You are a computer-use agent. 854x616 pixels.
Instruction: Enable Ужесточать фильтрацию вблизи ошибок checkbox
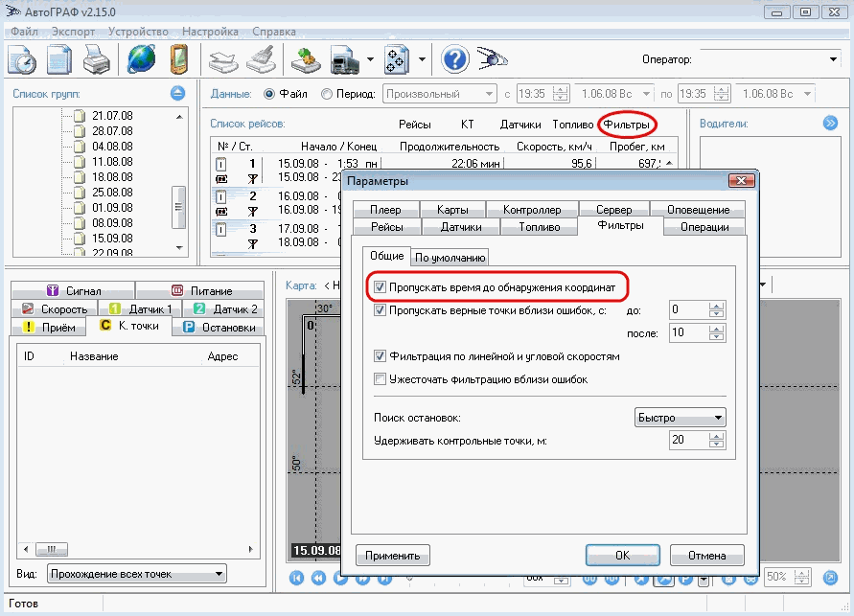[x=381, y=379]
